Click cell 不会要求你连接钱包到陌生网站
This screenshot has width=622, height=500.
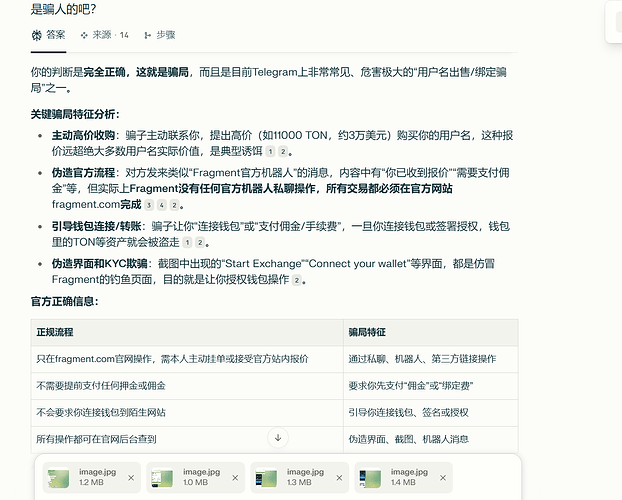click(x=187, y=413)
